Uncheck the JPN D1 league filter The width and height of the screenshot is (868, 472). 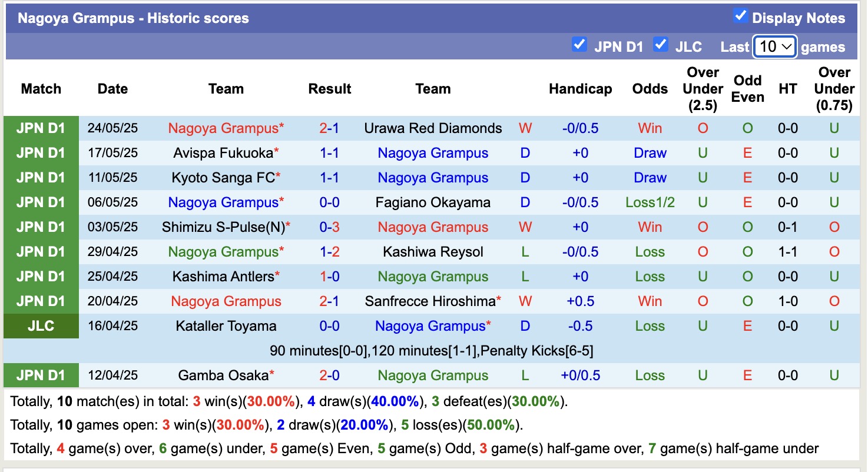click(579, 45)
